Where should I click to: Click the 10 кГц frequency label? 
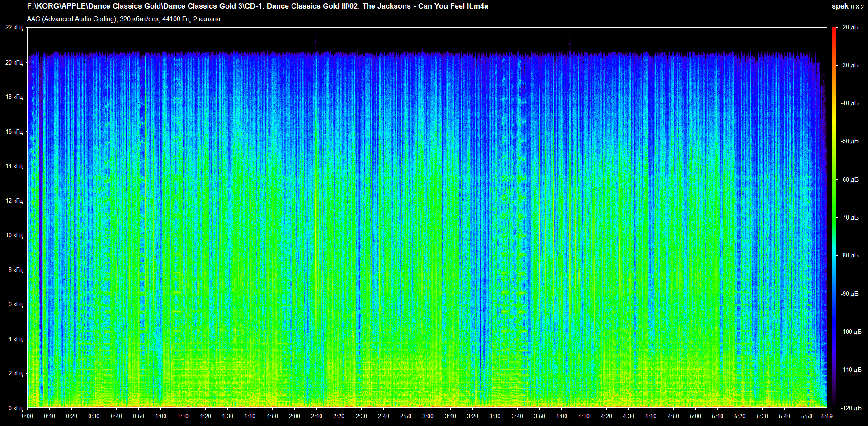(14, 235)
